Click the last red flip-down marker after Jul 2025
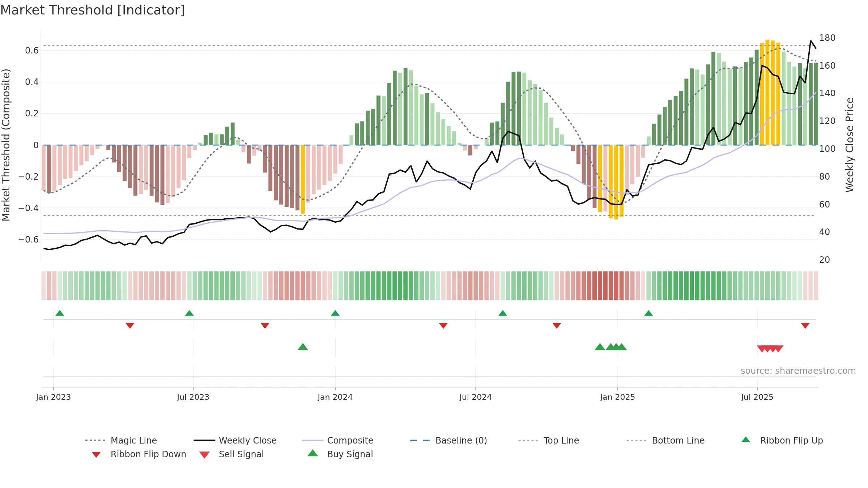868x488 pixels. pyautogui.click(x=805, y=326)
